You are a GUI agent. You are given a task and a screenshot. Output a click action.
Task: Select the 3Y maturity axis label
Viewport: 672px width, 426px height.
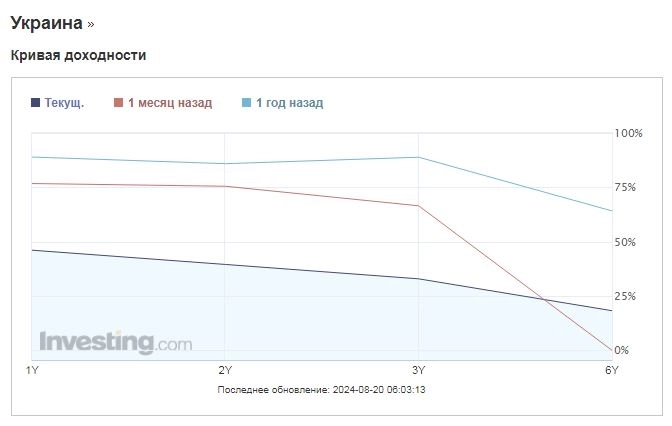point(418,370)
